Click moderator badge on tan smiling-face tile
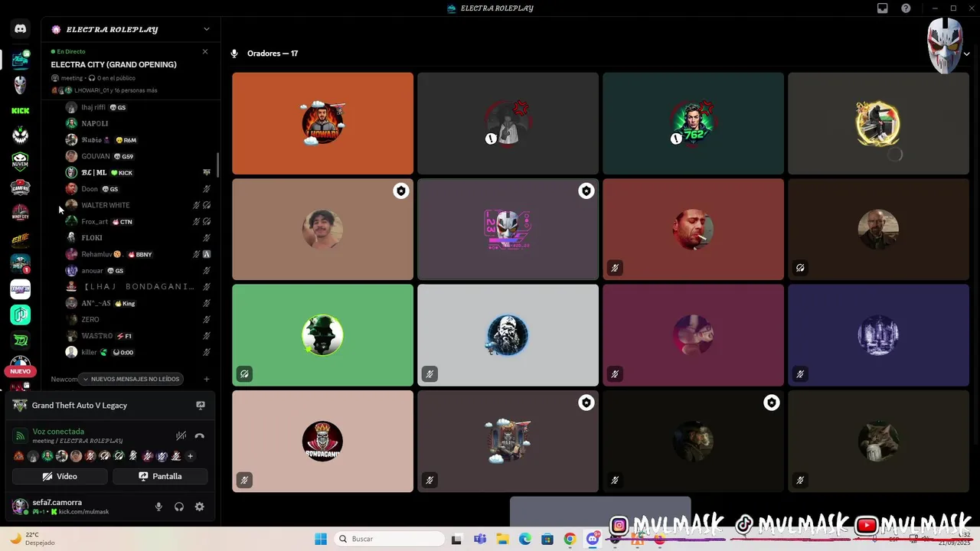Image resolution: width=980 pixels, height=551 pixels. click(x=401, y=191)
